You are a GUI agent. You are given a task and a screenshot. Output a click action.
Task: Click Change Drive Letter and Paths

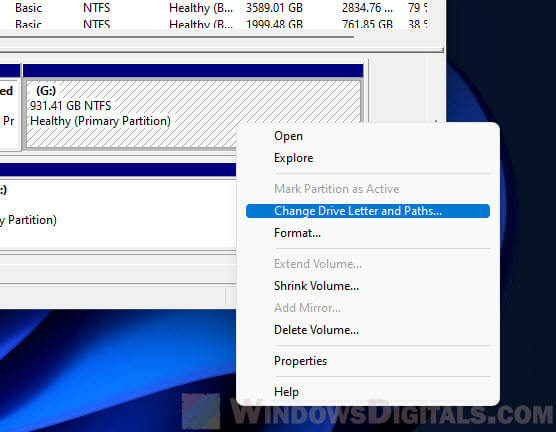pyautogui.click(x=368, y=211)
